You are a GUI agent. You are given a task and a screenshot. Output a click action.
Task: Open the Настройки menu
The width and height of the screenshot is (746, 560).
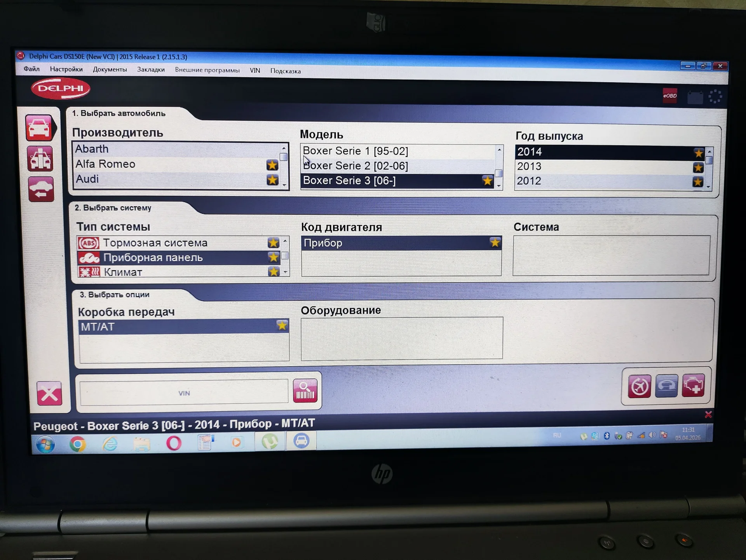pyautogui.click(x=66, y=69)
